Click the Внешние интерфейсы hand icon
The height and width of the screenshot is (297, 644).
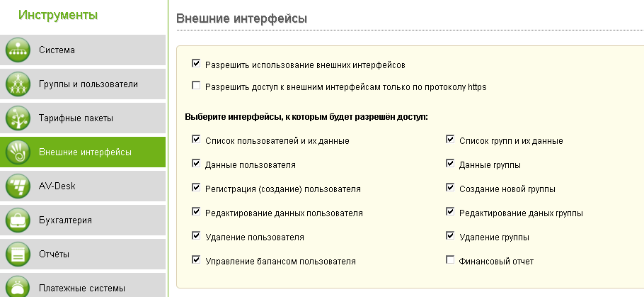18,152
